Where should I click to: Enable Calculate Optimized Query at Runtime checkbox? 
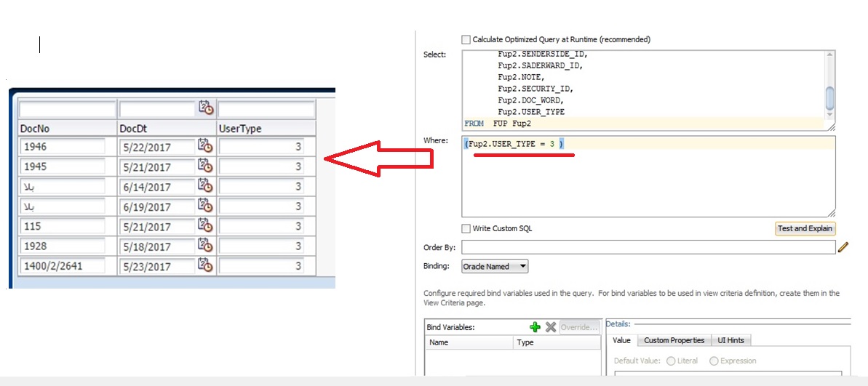[x=466, y=39]
